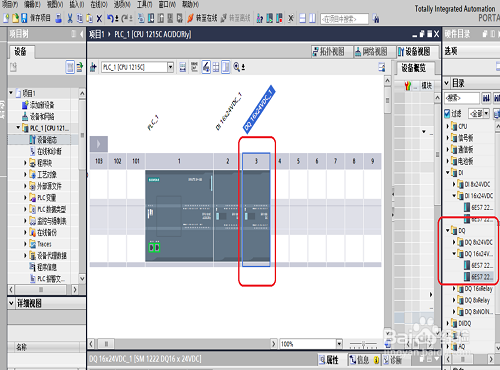Save the project with 保存项目 button
This screenshot has height=370, width=500.
36,18
